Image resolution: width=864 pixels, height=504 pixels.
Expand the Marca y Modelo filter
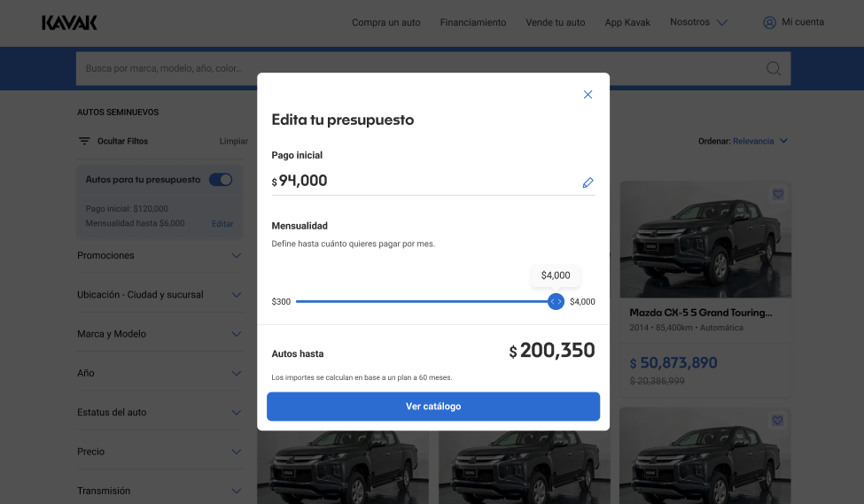(x=236, y=334)
